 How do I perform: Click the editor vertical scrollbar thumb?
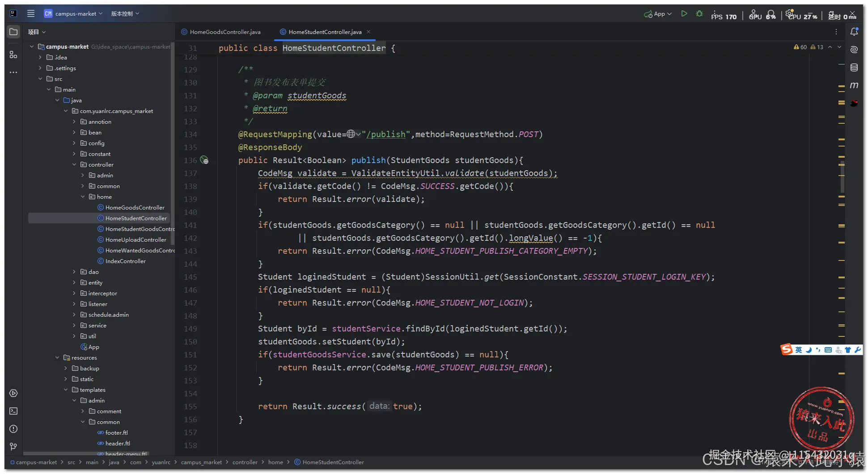point(842,177)
